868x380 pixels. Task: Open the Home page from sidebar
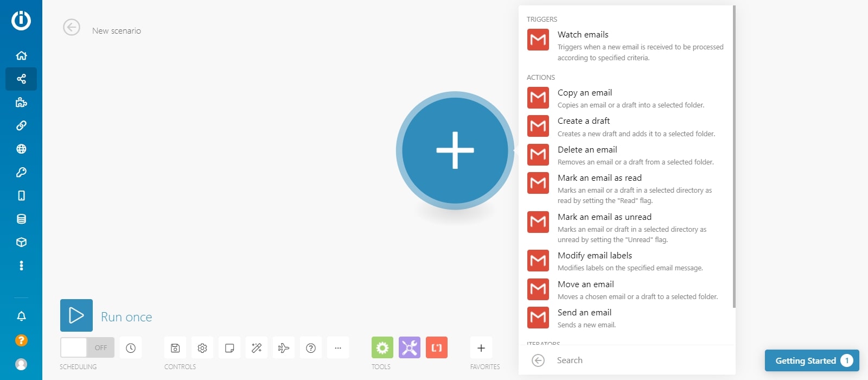[x=21, y=55]
